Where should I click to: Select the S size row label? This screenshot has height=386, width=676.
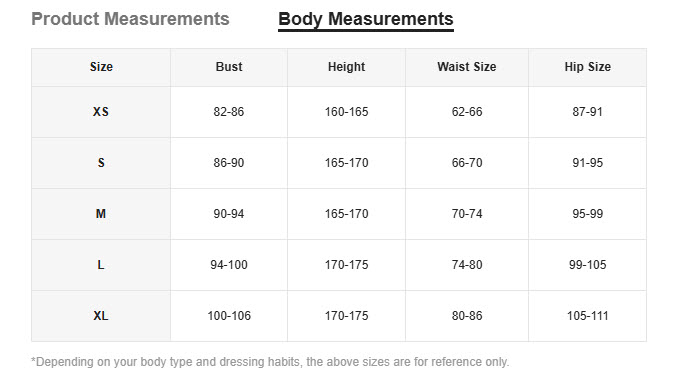tap(101, 163)
